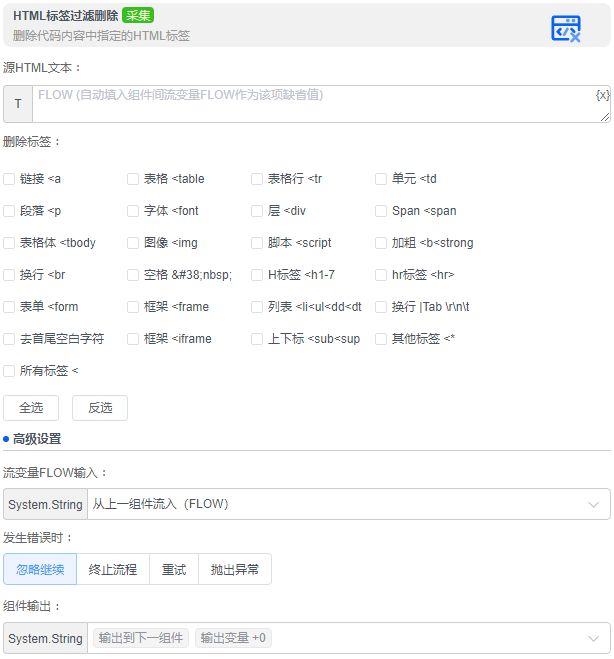Check the 框架 <iframe checkbox
The image size is (614, 659).
tap(133, 339)
